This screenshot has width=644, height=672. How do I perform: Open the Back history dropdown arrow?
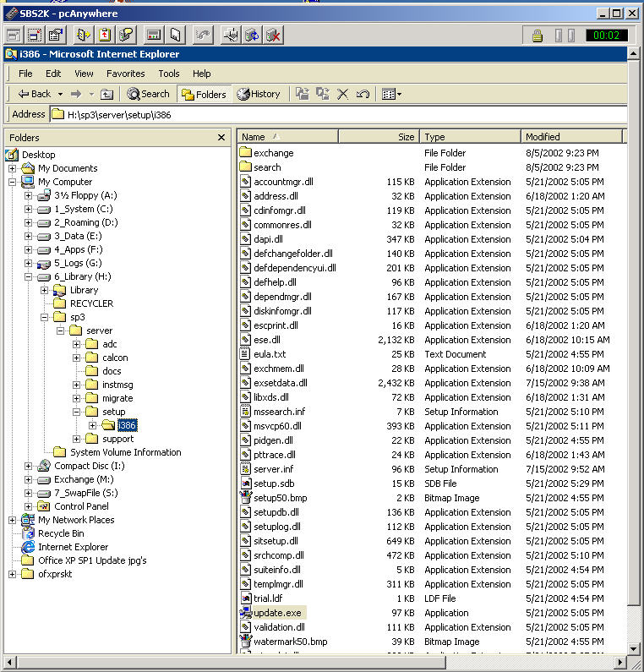(60, 94)
